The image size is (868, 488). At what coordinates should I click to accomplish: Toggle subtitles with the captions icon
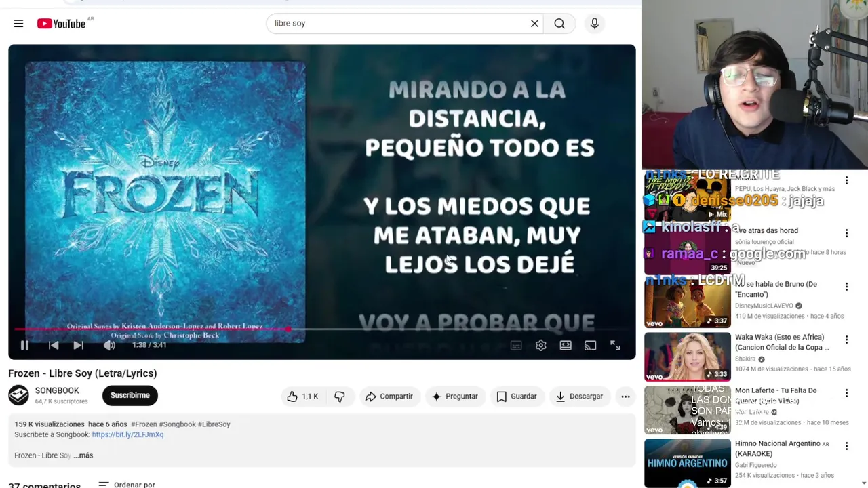(516, 346)
